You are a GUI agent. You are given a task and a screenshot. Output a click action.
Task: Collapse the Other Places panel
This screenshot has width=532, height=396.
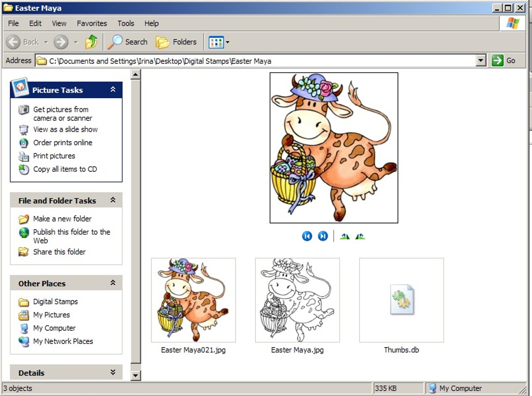pos(113,283)
